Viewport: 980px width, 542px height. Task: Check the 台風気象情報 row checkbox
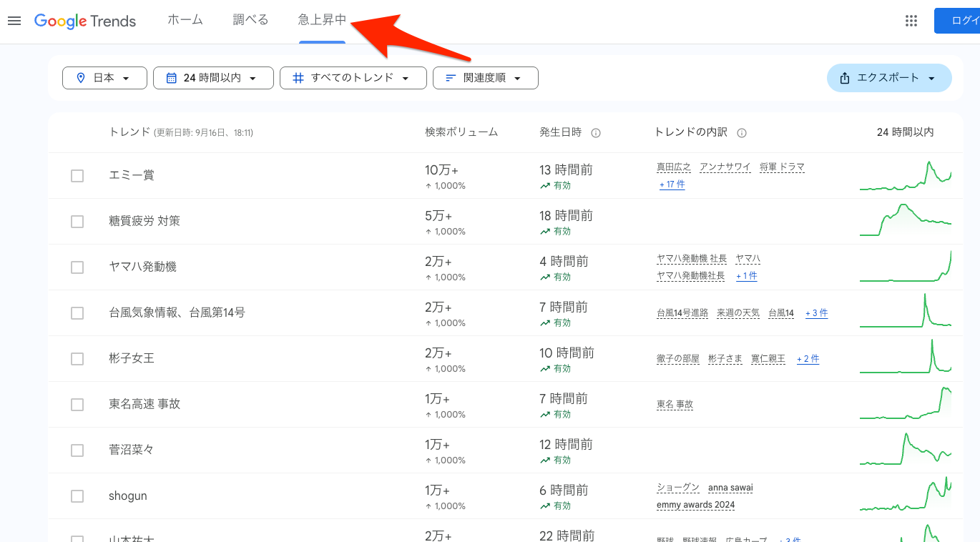click(77, 313)
